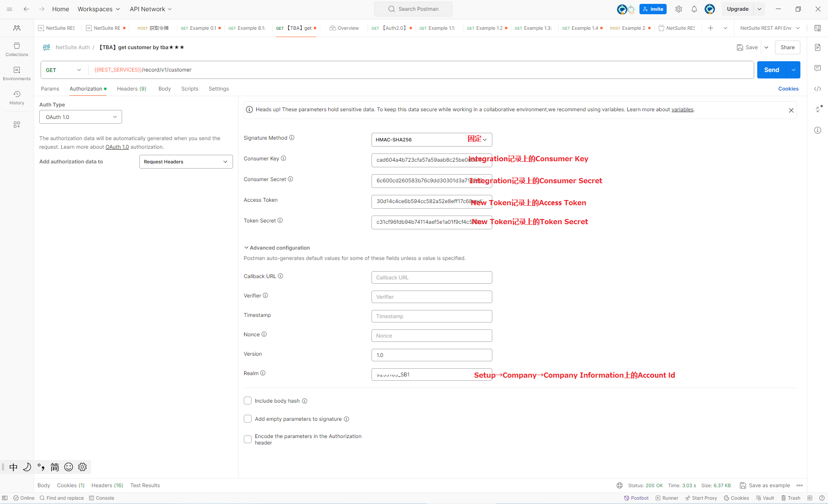
Task: Open the Request Headers dropdown
Action: [x=186, y=162]
